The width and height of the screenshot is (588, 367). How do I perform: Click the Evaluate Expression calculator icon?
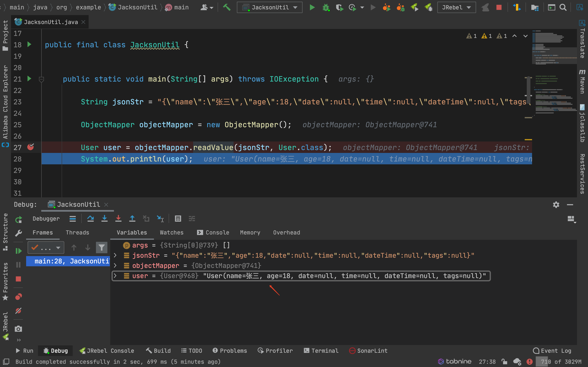(178, 219)
